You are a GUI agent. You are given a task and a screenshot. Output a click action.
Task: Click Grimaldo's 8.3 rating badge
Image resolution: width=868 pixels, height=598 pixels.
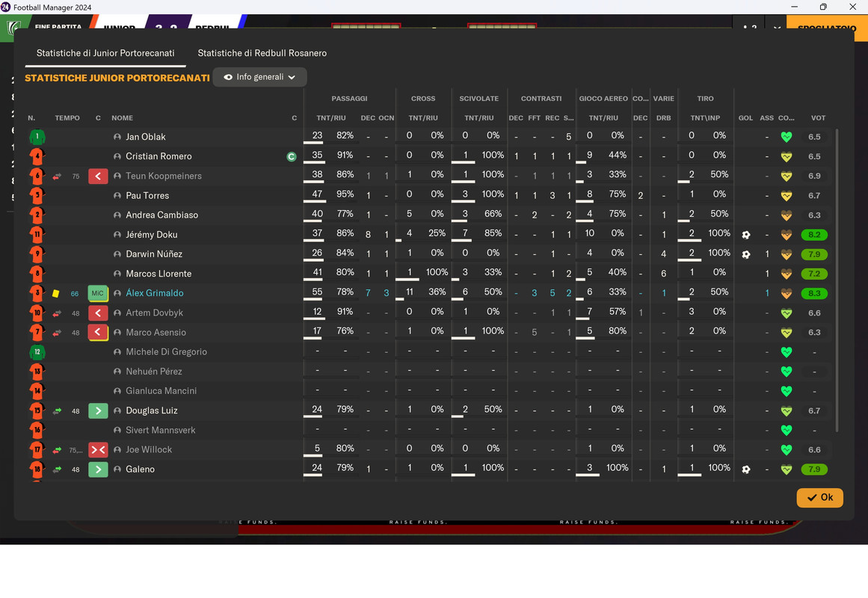tap(814, 294)
